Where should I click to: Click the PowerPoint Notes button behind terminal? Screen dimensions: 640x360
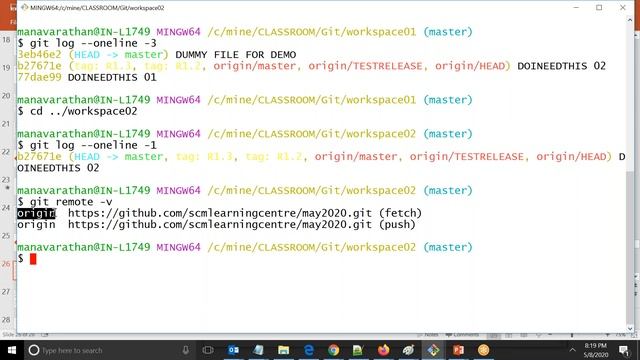click(x=428, y=335)
